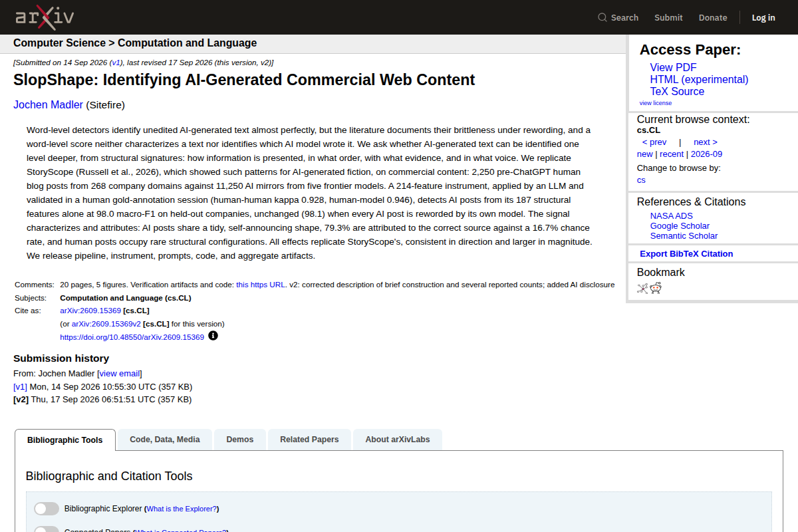The width and height of the screenshot is (798, 532).
Task: Toggle the Bibliographic Explorer switch
Action: click(47, 509)
